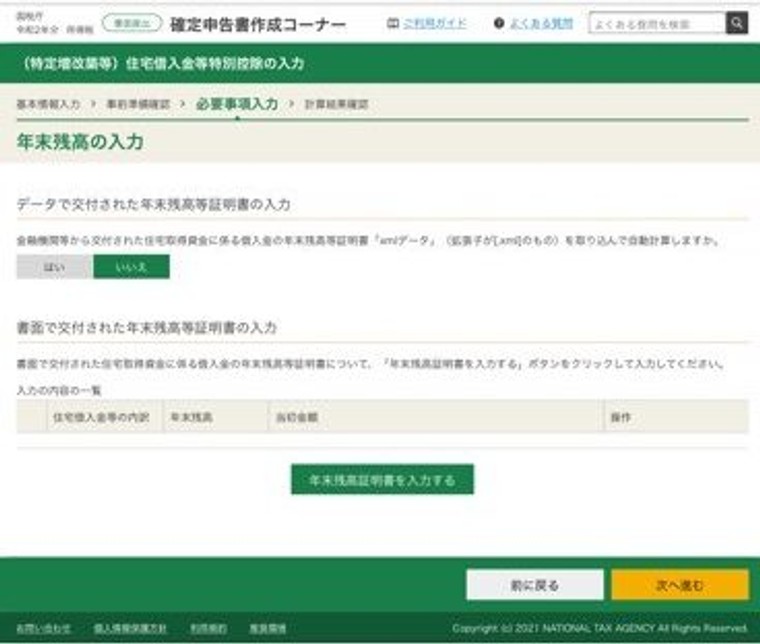Click the 書面提出 badge in header
Screen dimensions: 760x644
click(132, 23)
